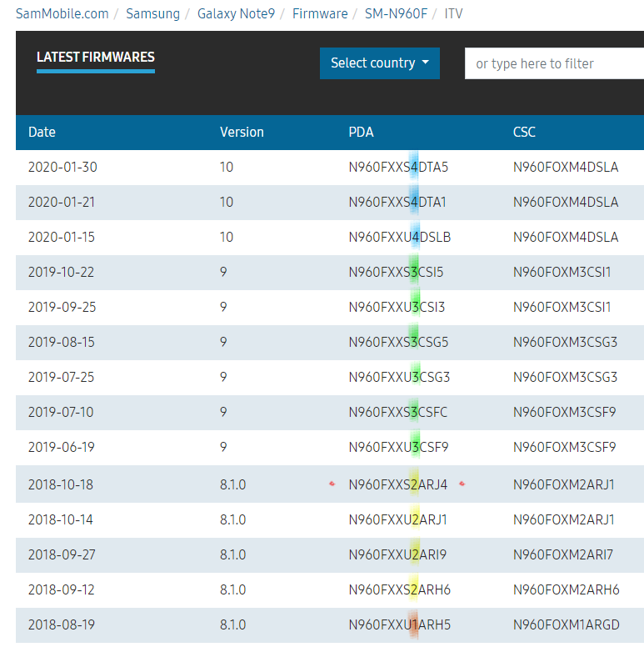The height and width of the screenshot is (657, 644).
Task: Select the LATEST FIRMWARES tab
Action: [x=96, y=58]
